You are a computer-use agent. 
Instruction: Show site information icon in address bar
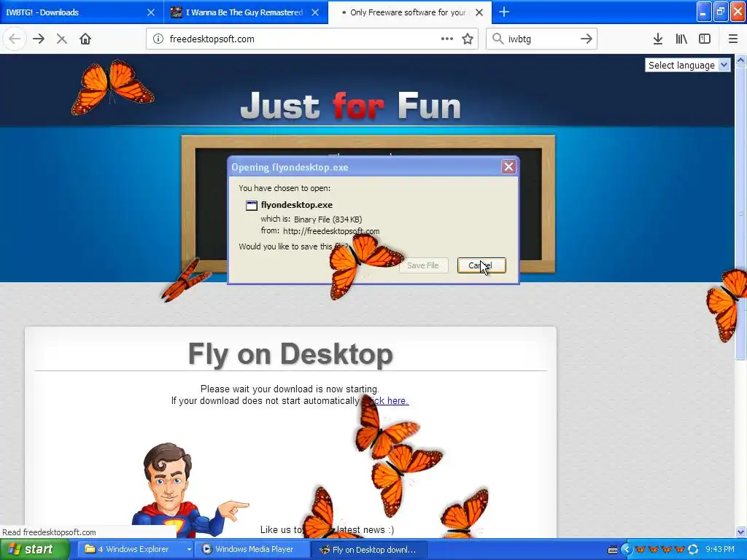(x=158, y=39)
